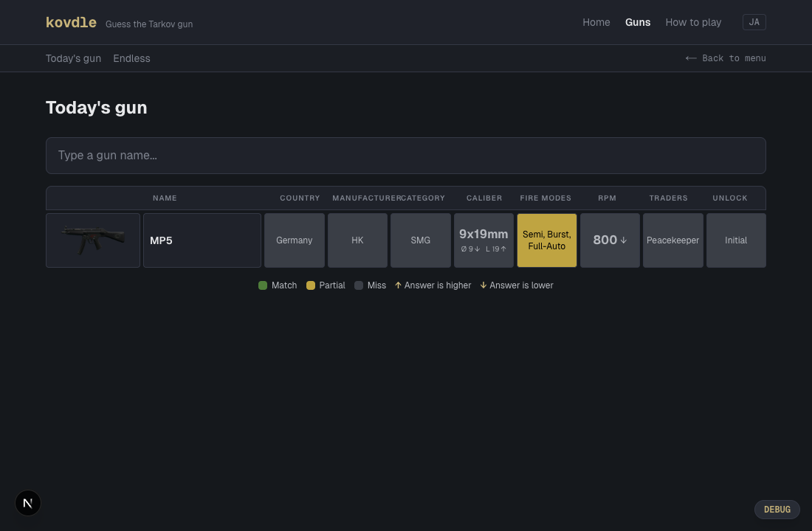Focus the gun name input field

point(405,156)
